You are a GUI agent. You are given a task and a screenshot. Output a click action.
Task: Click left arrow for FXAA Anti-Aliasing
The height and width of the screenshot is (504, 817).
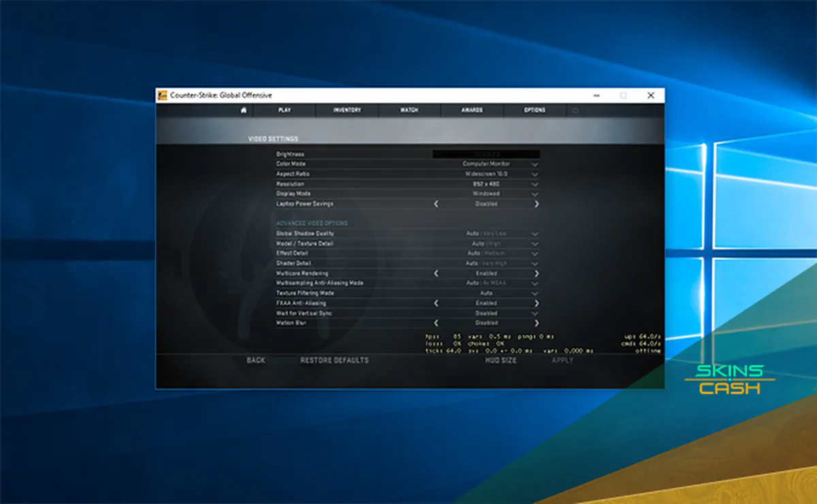(436, 303)
